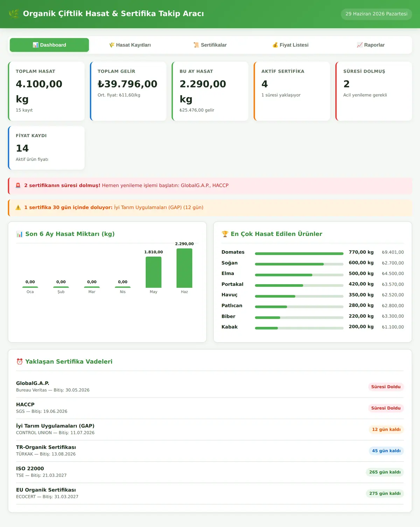Screen dimensions: 420x527
Task: Click the Elma progress bar
Action: tap(299, 275)
